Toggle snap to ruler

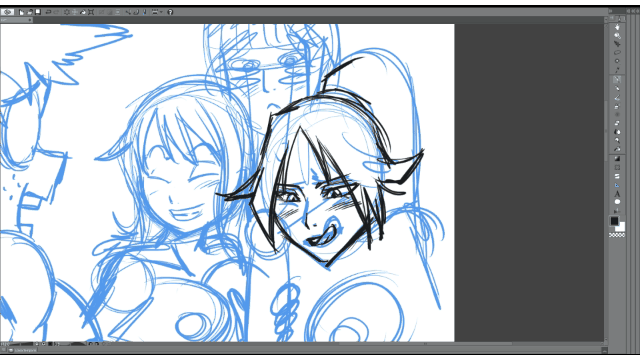[128, 12]
